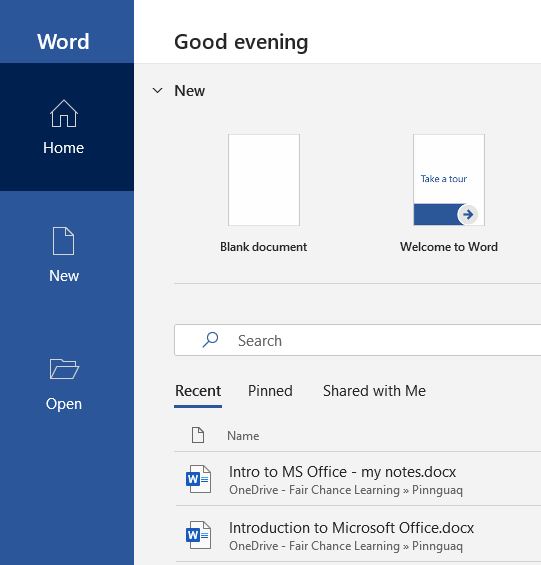Select the Recent tab
Screen dimensions: 541x565
pyautogui.click(x=198, y=391)
